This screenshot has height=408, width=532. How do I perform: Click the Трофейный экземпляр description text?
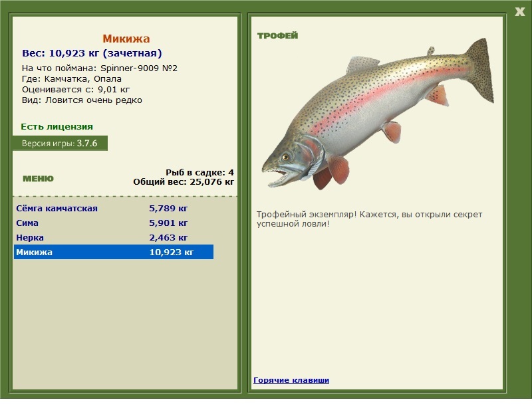coord(369,219)
